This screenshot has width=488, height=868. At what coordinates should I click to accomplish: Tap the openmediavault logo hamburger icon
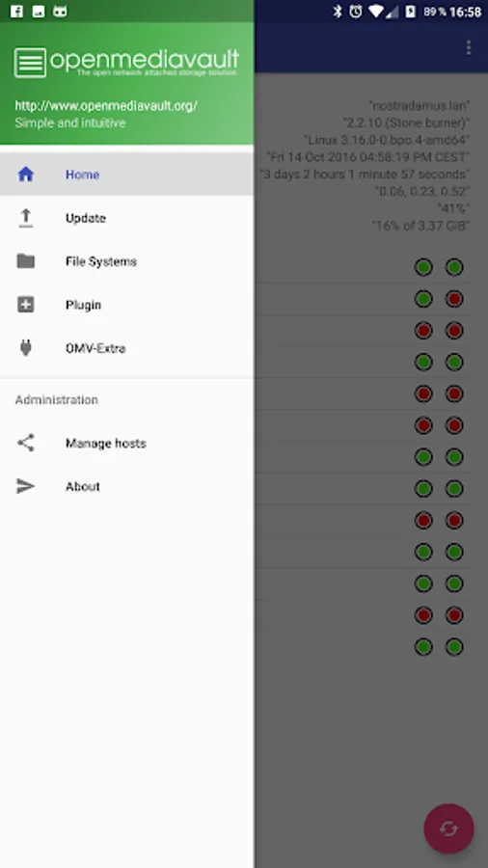click(x=30, y=63)
